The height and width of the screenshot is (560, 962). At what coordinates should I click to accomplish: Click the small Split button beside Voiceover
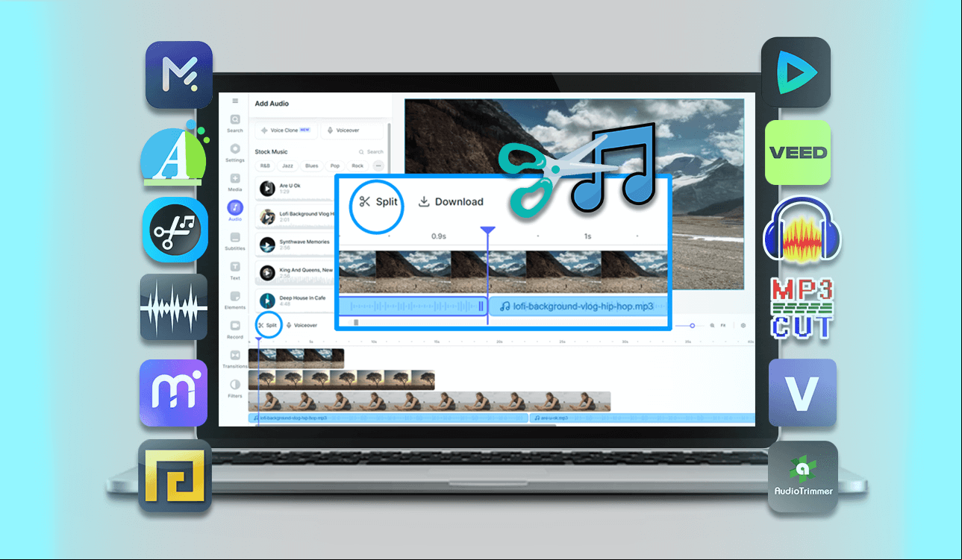point(269,325)
